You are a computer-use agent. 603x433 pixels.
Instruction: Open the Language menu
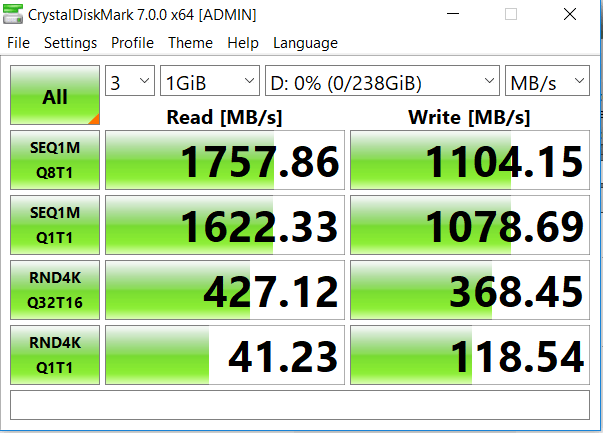[305, 43]
